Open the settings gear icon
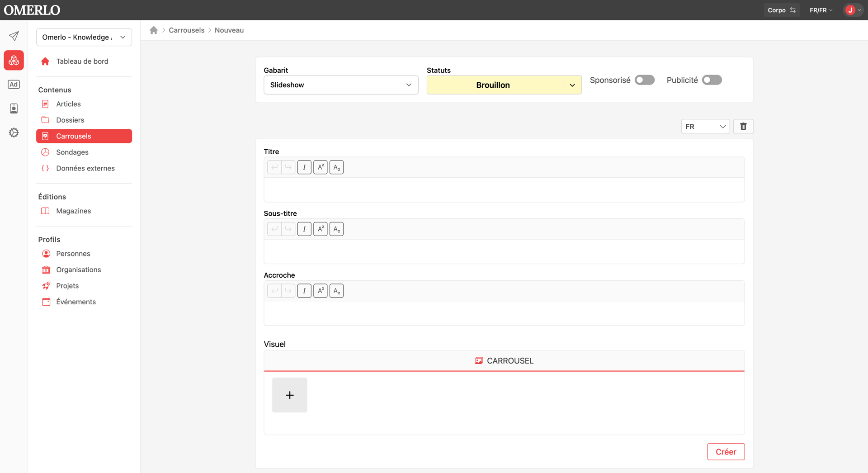 (14, 132)
